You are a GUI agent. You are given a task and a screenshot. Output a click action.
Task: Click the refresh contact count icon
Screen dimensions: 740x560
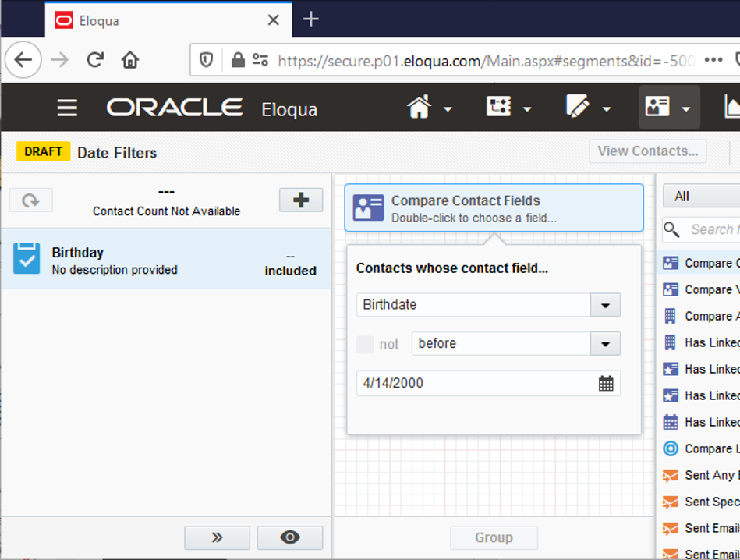tap(30, 200)
